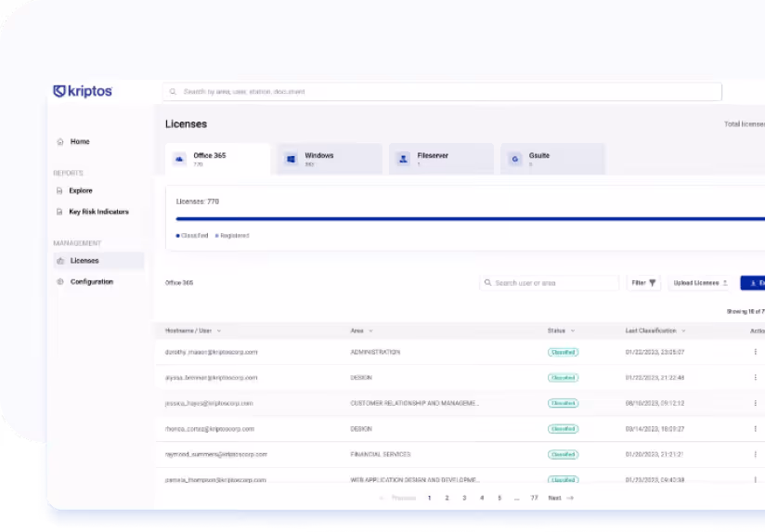This screenshot has height=532, width=765.
Task: Click the Fileserver icon
Action: point(404,159)
